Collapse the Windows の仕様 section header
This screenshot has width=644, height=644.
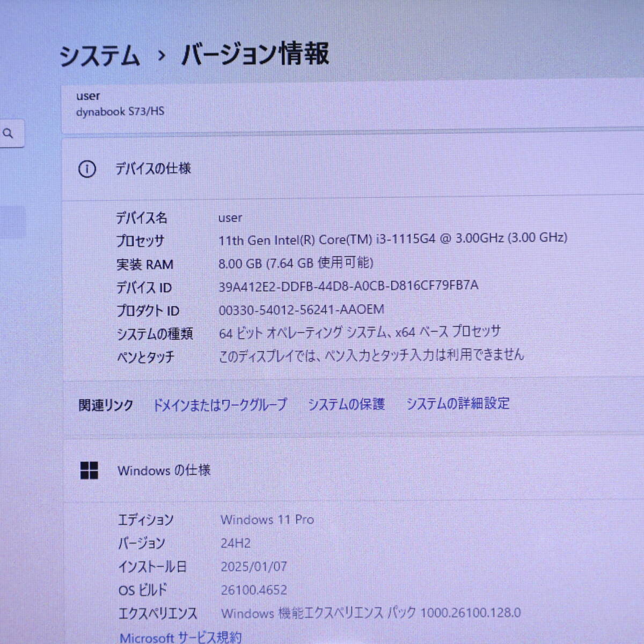tap(354, 471)
